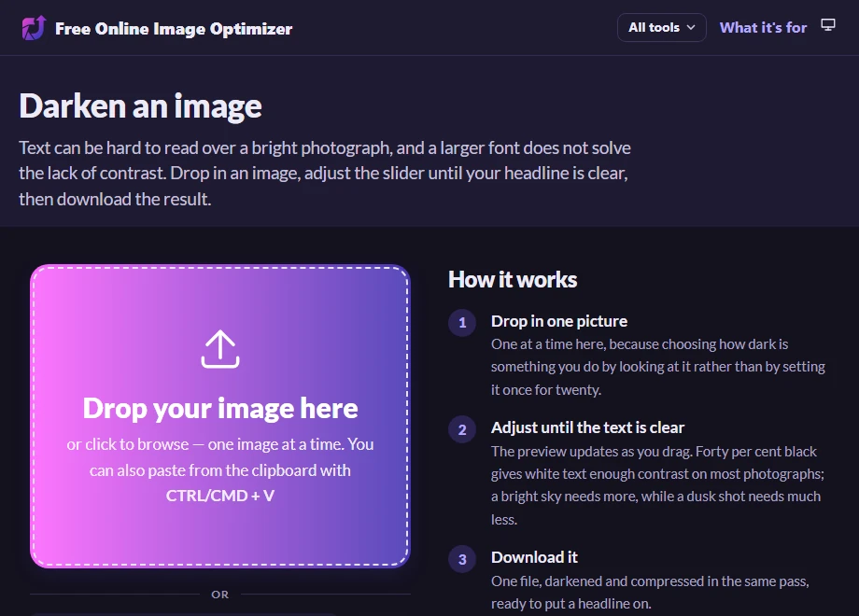Click the 'The preview updates as you drag' description

(x=657, y=485)
